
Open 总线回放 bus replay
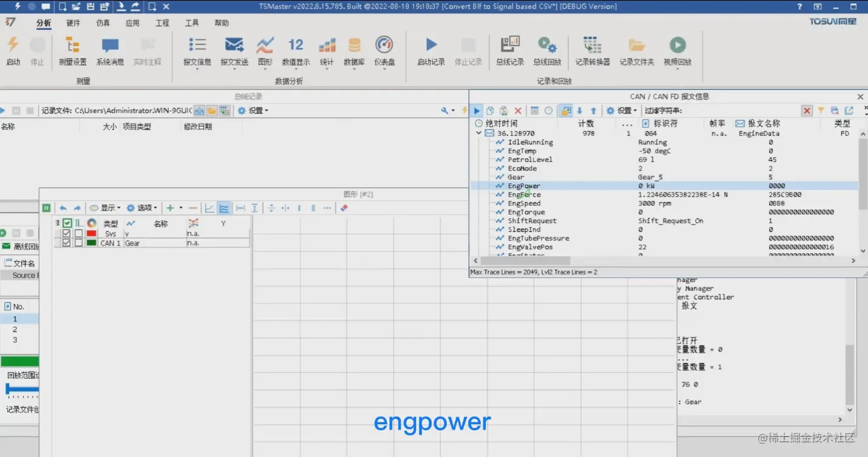click(547, 50)
